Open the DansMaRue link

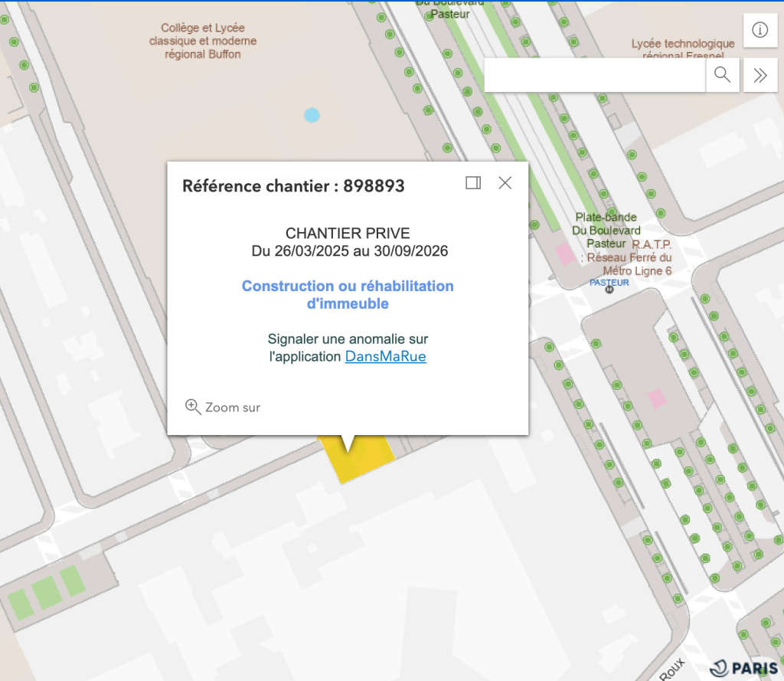tap(385, 356)
